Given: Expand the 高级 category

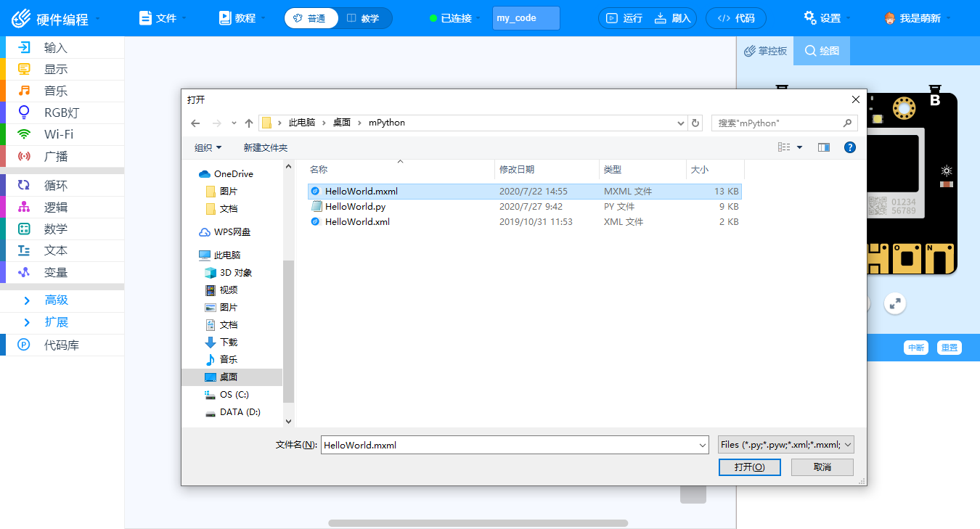Looking at the screenshot, I should [x=62, y=300].
